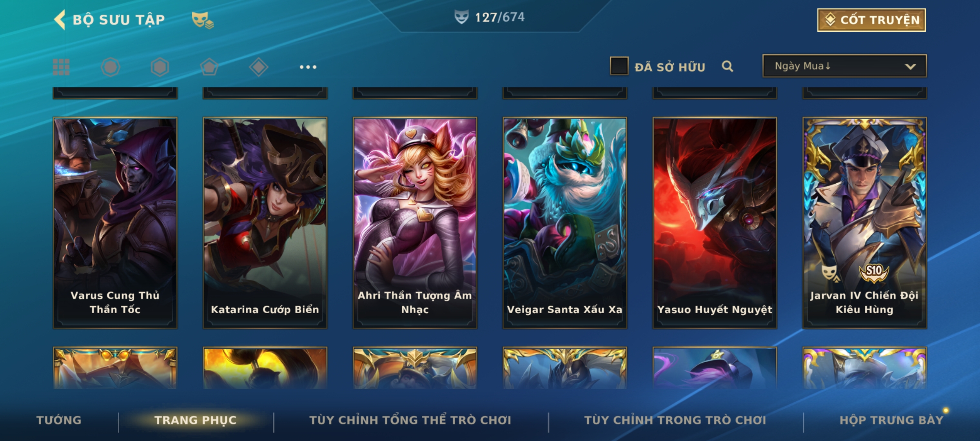Select the Veigar Santa Xấu Xa skin card
The width and height of the screenshot is (980, 441).
click(565, 223)
